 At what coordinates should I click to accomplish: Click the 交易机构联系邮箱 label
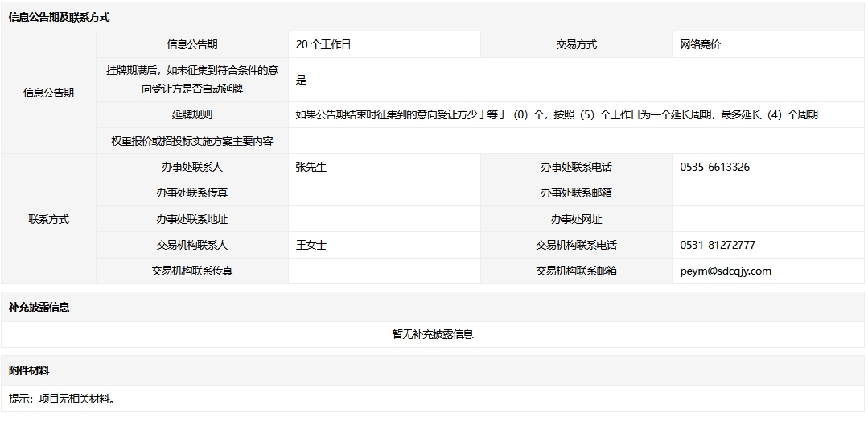click(576, 271)
